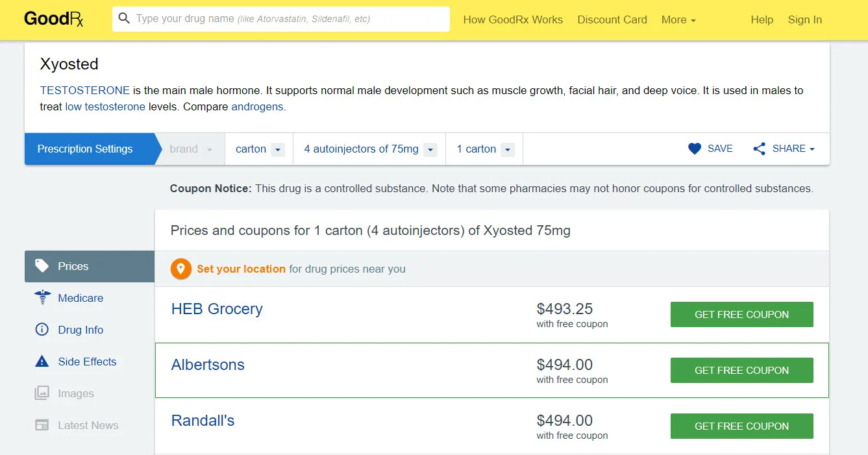868x455 pixels.
Task: Click Set your location link
Action: 241,269
